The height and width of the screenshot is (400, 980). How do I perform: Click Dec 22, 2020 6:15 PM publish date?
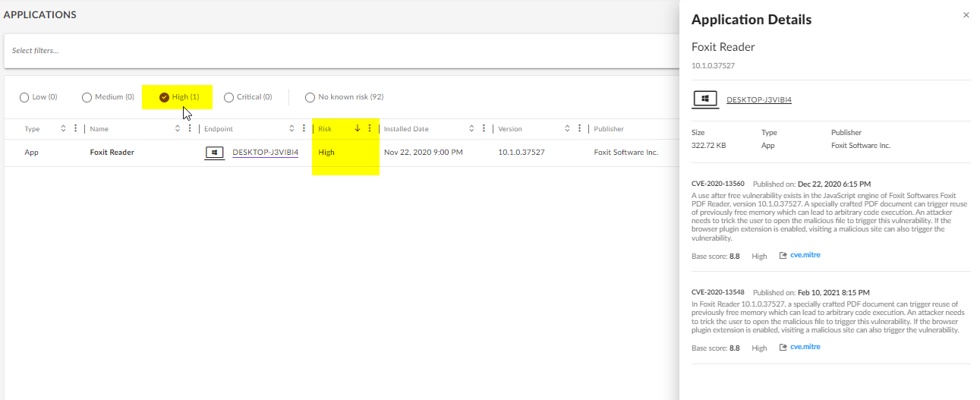pos(834,184)
